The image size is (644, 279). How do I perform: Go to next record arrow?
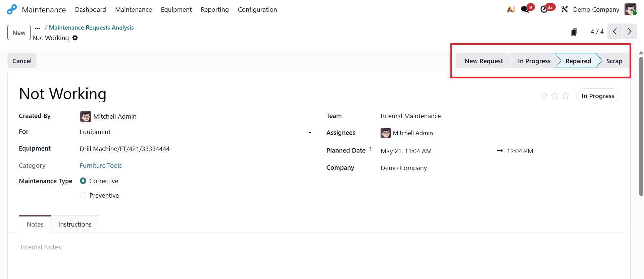(630, 31)
